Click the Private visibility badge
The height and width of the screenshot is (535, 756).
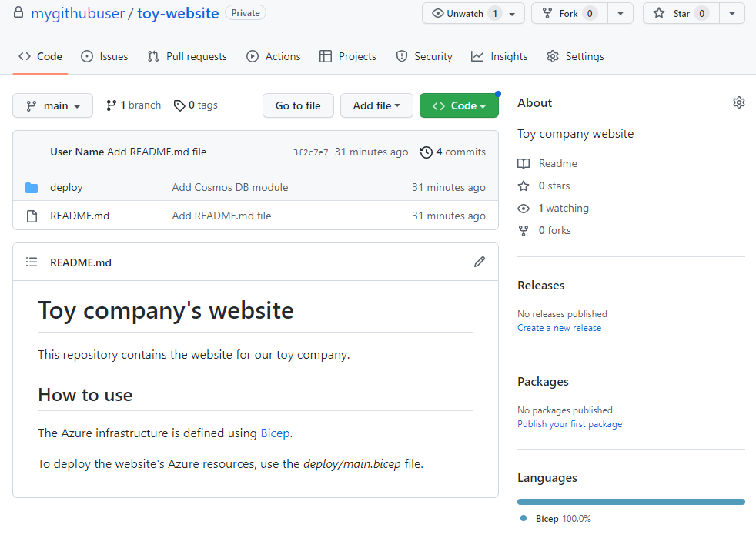(x=246, y=13)
